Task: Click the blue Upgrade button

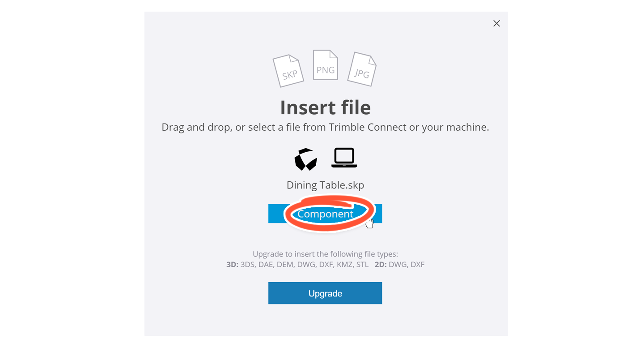Action: coord(325,293)
